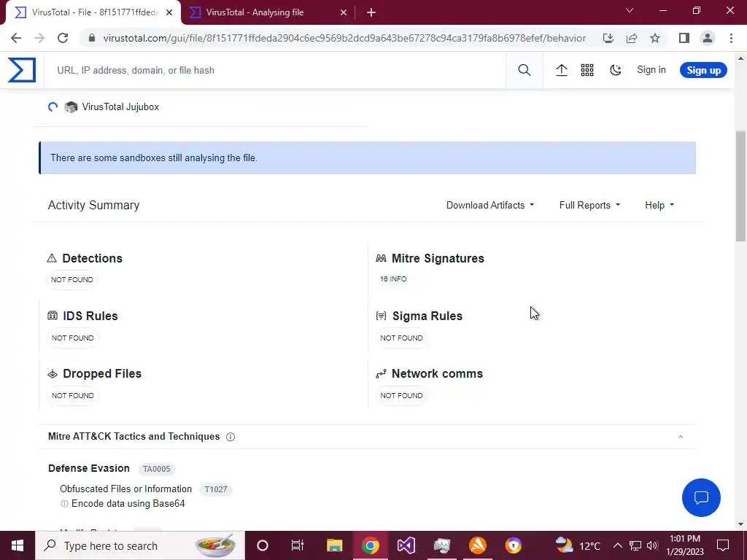Image resolution: width=747 pixels, height=560 pixels.
Task: Click the search magnifier icon
Action: click(x=524, y=70)
